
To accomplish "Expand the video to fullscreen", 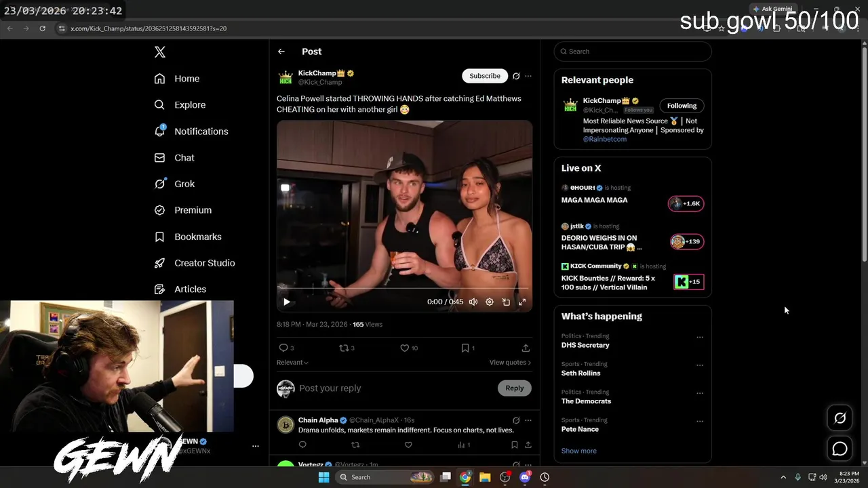I will tap(522, 302).
